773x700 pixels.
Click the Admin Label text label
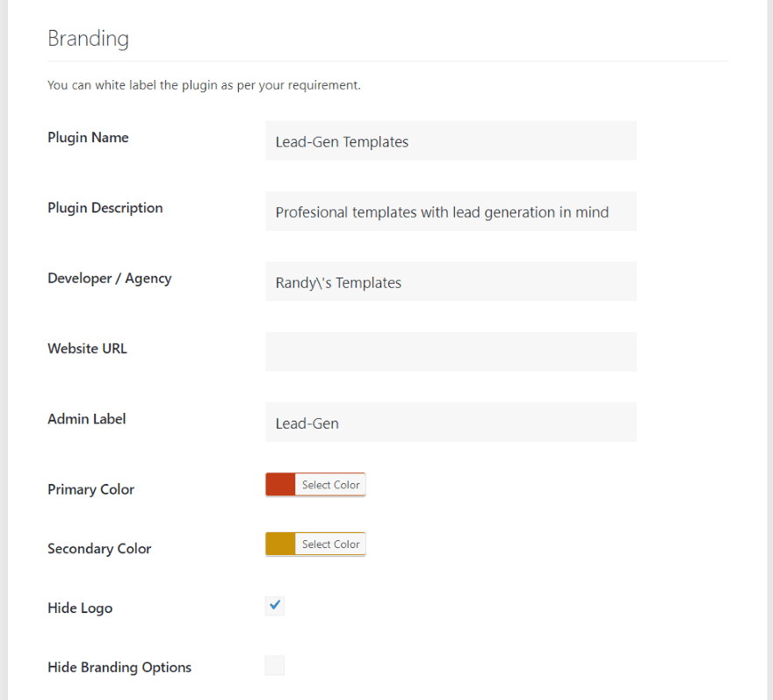click(x=87, y=419)
